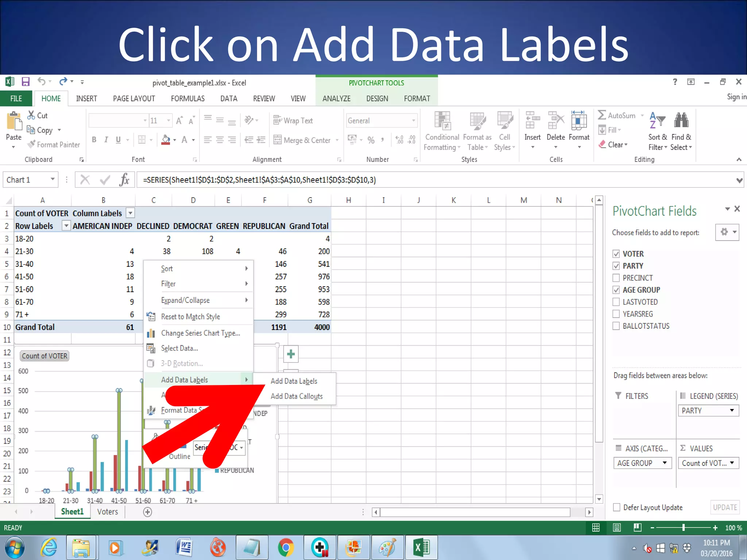The height and width of the screenshot is (560, 747).
Task: Open the INSERT ribbon tab
Action: 86,98
